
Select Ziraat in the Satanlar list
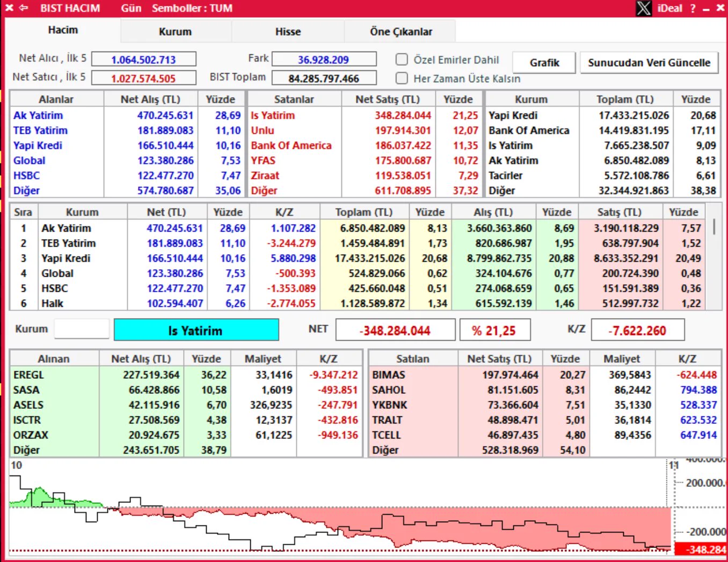265,176
